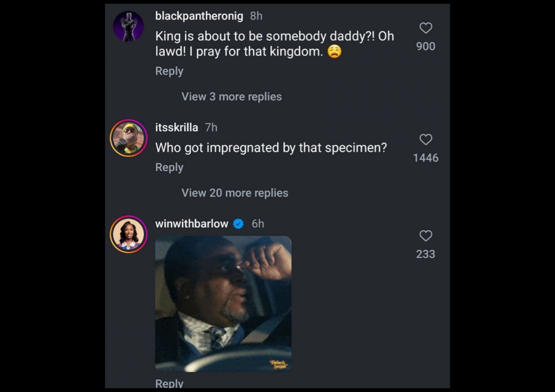This screenshot has width=555, height=392.
Task: Click the 8h timestamp on first comment
Action: point(256,16)
